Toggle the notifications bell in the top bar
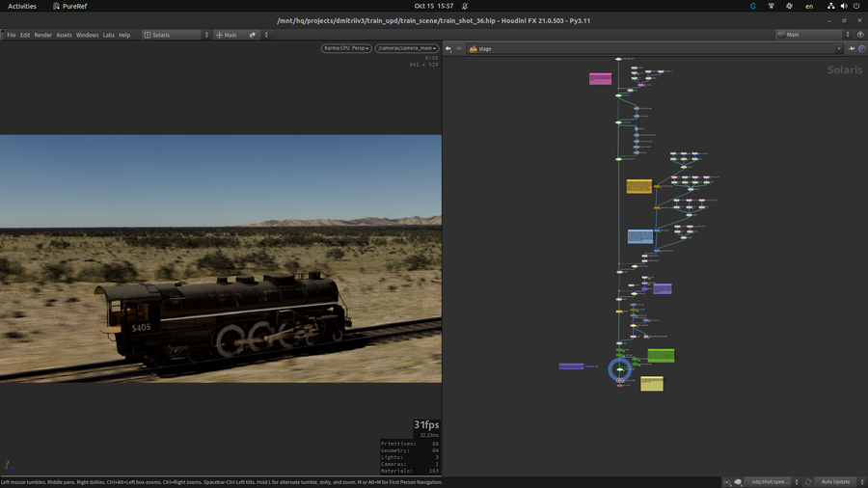 click(x=464, y=6)
